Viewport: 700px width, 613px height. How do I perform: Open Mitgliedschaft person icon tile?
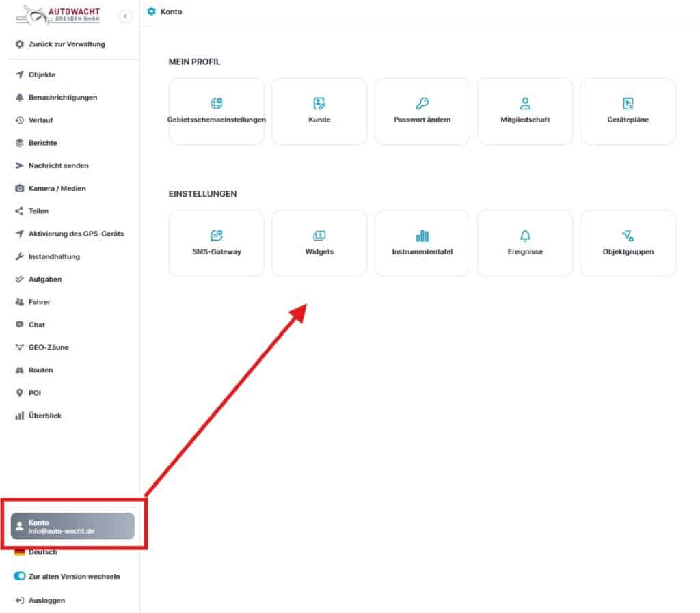(x=525, y=104)
